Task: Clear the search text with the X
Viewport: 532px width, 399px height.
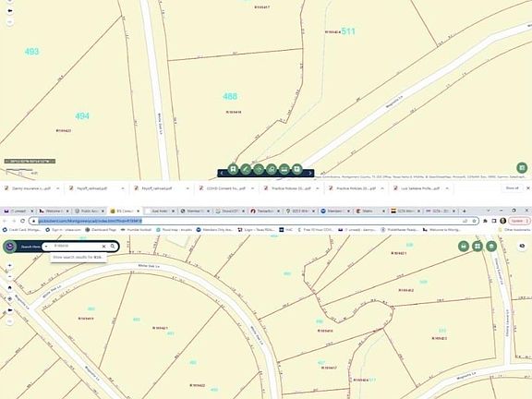Action: pyautogui.click(x=103, y=247)
